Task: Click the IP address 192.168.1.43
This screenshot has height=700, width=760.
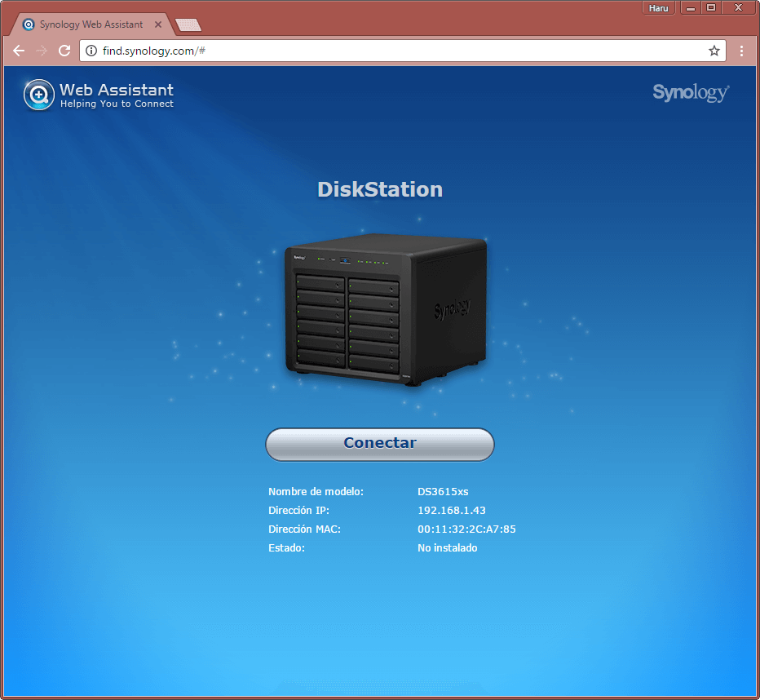Action: tap(451, 511)
